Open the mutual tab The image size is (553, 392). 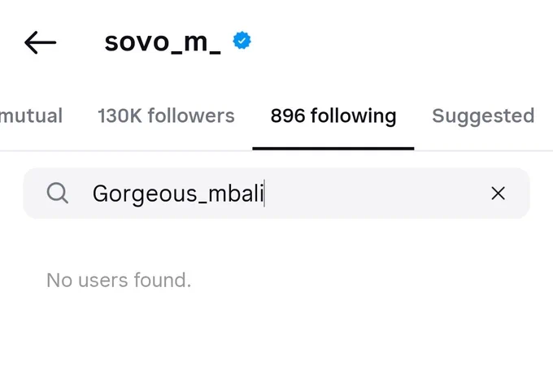tap(31, 115)
